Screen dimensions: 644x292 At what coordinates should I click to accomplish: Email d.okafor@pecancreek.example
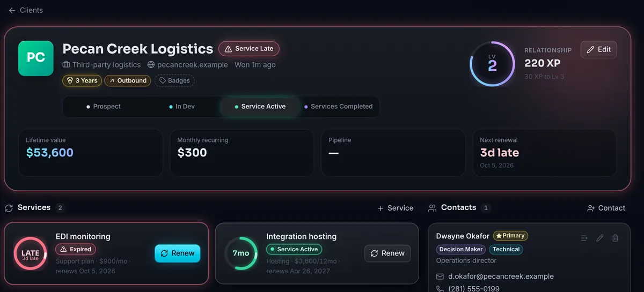[501, 276]
